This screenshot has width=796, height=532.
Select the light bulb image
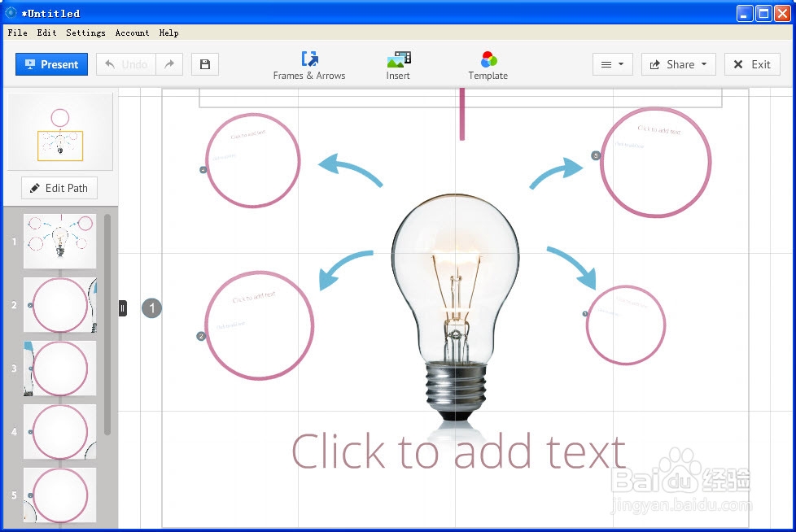(x=455, y=307)
